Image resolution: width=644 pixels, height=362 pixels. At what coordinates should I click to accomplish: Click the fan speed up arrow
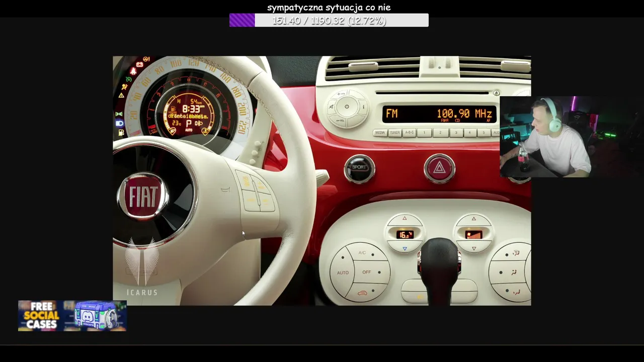pos(473,218)
